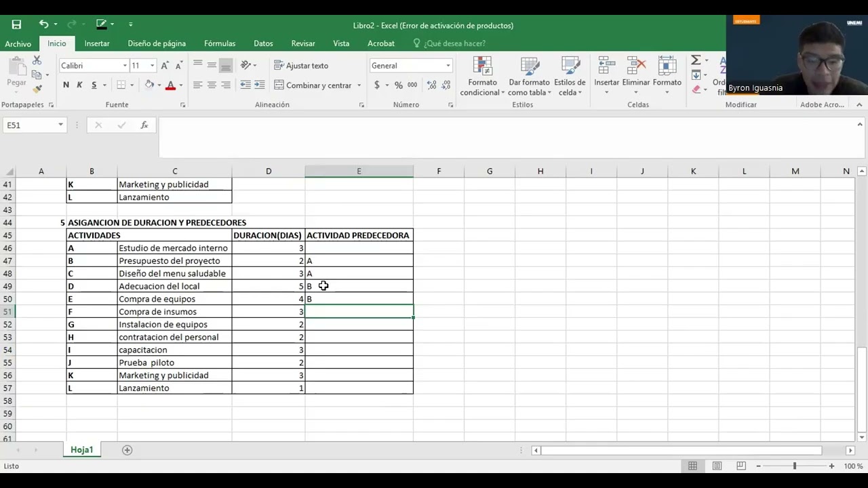This screenshot has height=488, width=868.
Task: Apply percent style format
Action: click(399, 85)
